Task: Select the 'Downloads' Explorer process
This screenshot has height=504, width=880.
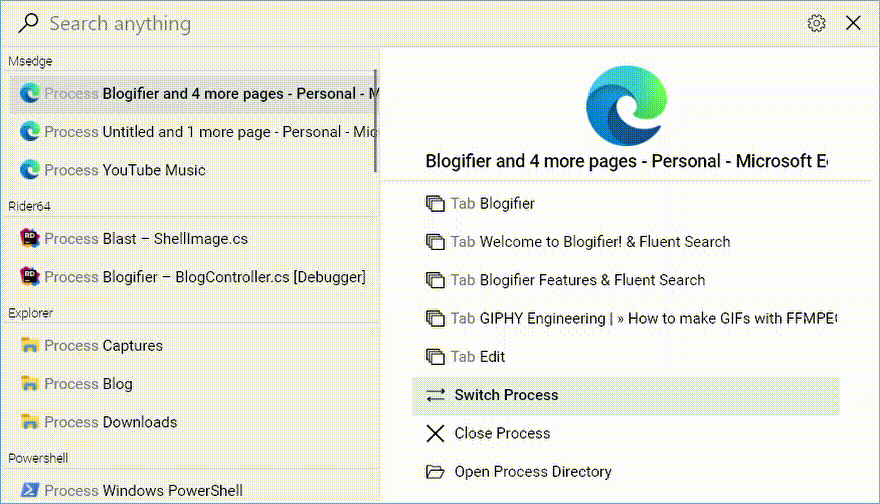Action: pos(194,421)
